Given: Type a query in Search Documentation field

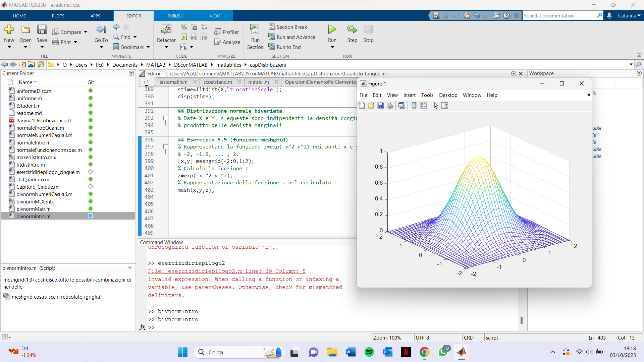Looking at the screenshot, I should pos(560,15).
